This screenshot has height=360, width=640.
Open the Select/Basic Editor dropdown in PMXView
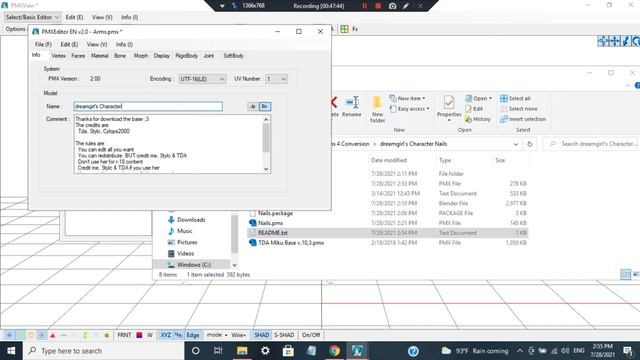[32, 17]
